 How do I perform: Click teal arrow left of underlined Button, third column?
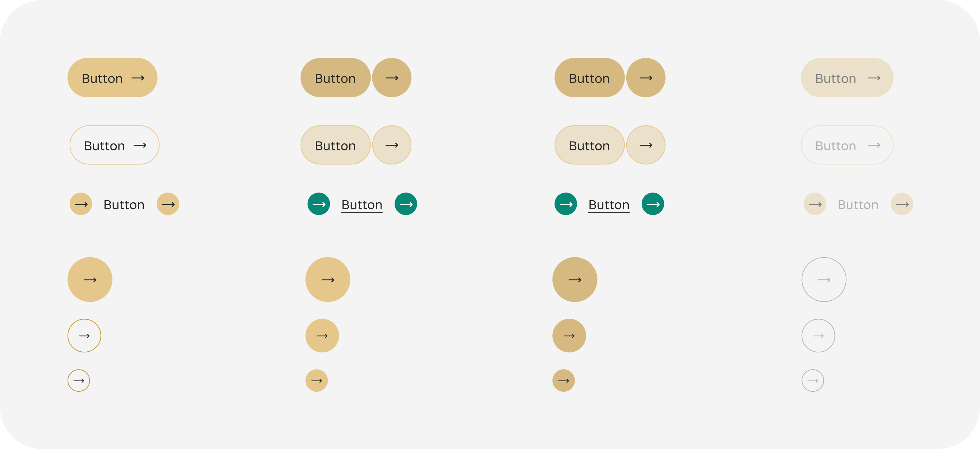[566, 204]
